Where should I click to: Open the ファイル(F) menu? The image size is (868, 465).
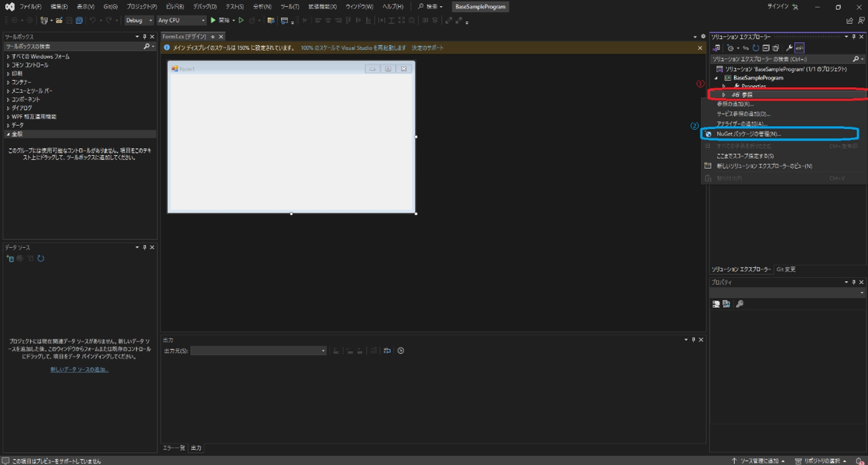(x=31, y=7)
